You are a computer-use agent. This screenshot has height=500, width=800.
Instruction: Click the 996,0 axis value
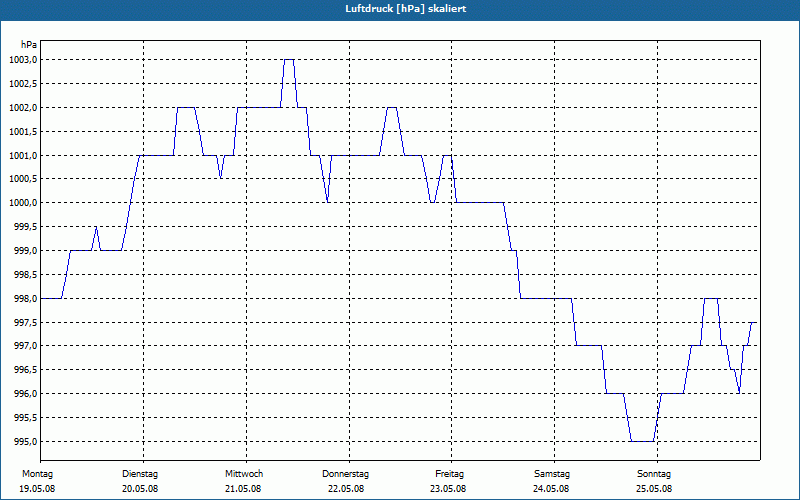(x=25, y=394)
